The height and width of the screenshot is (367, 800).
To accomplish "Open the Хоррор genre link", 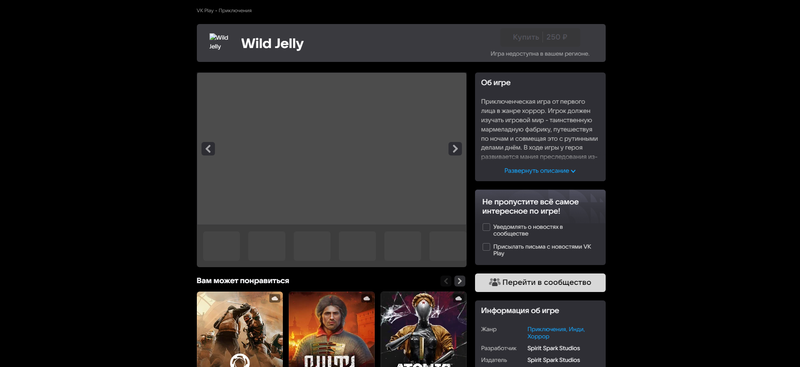I will click(x=538, y=337).
